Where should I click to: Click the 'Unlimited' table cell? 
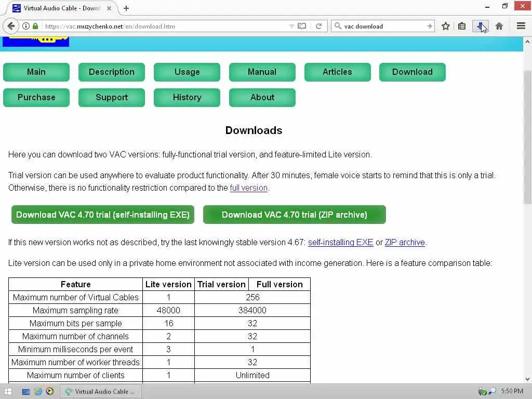pos(252,375)
